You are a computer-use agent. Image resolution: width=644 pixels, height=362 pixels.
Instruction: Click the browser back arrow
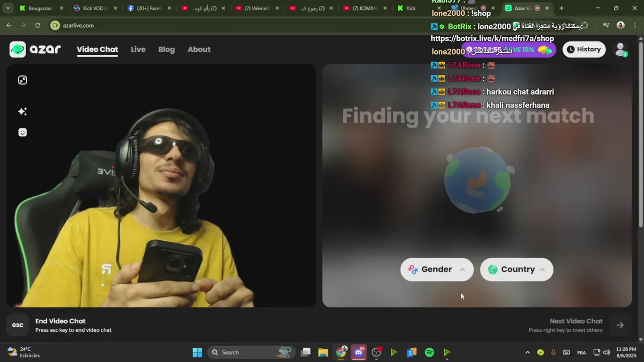point(9,25)
